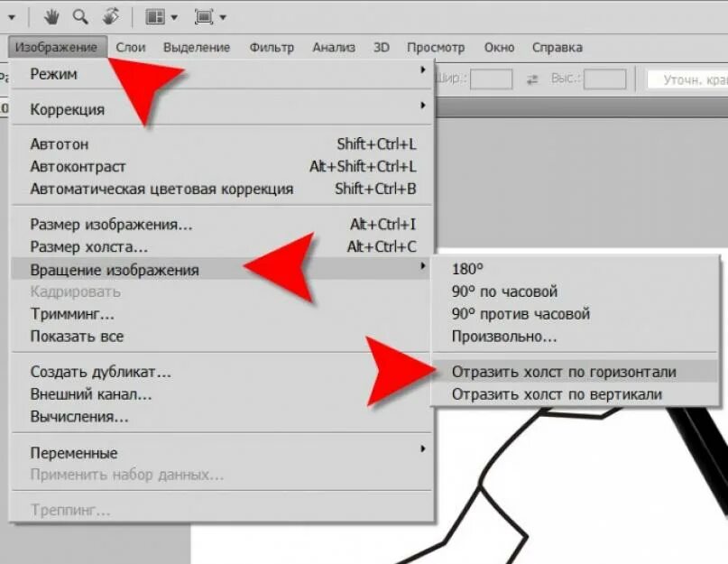Expand the Arrange Documents dropdown arrow

click(x=174, y=18)
